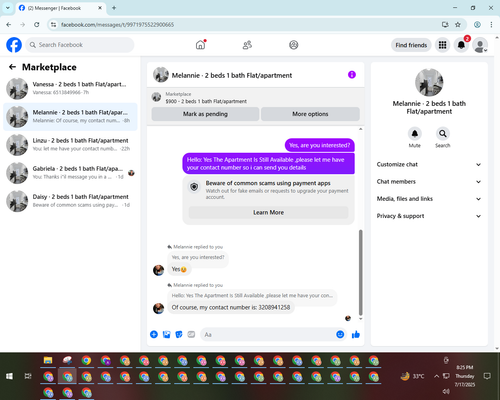Open Linzu's 2 beds 1 bath chat
The image size is (500, 400).
click(x=70, y=145)
